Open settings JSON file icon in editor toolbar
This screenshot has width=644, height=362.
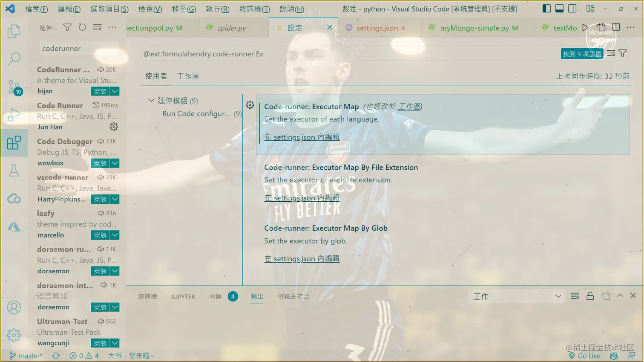click(601, 27)
